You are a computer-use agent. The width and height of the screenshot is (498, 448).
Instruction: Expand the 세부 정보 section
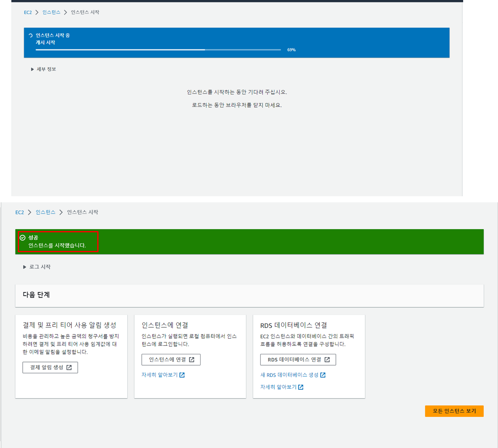[44, 69]
